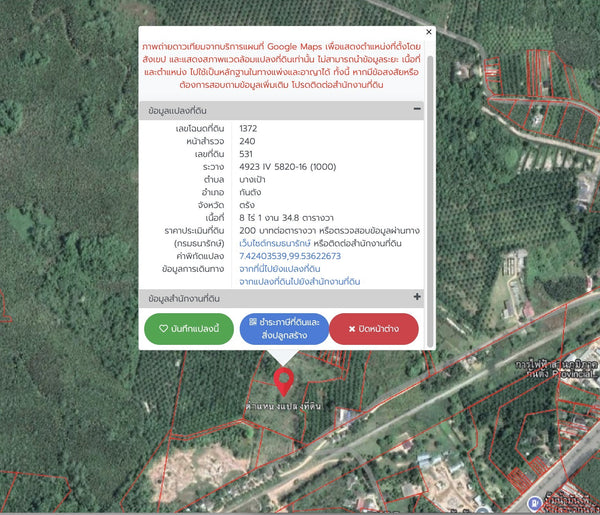Click the red ปิดหน้าต่าง button

coord(374,329)
